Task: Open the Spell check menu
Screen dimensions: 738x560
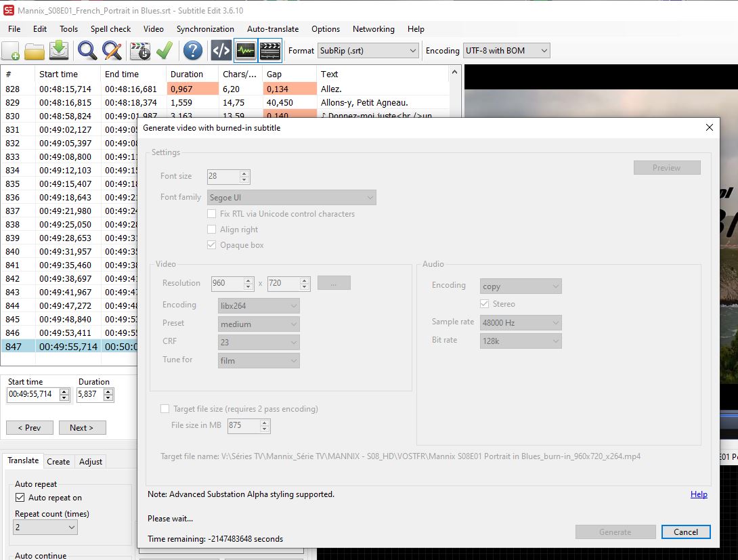Action: (x=110, y=28)
